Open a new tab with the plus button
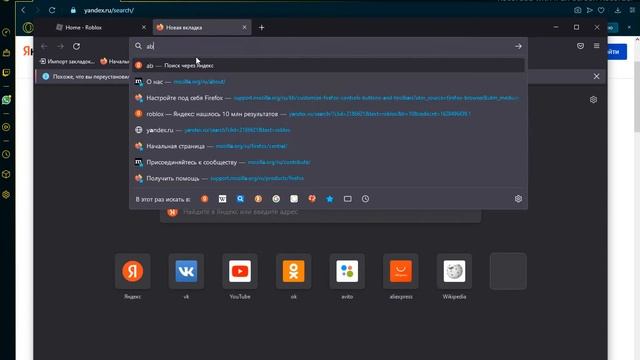Screen dimensions: 640x360 262,27
